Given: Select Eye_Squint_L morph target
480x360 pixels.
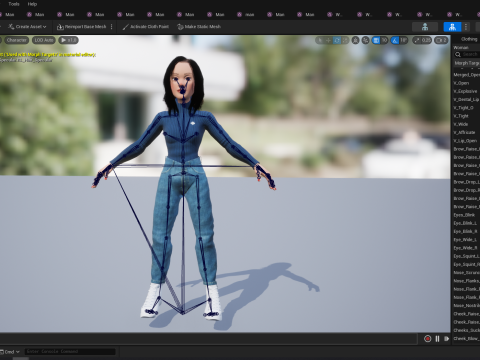Looking at the screenshot, I should (x=466, y=256).
